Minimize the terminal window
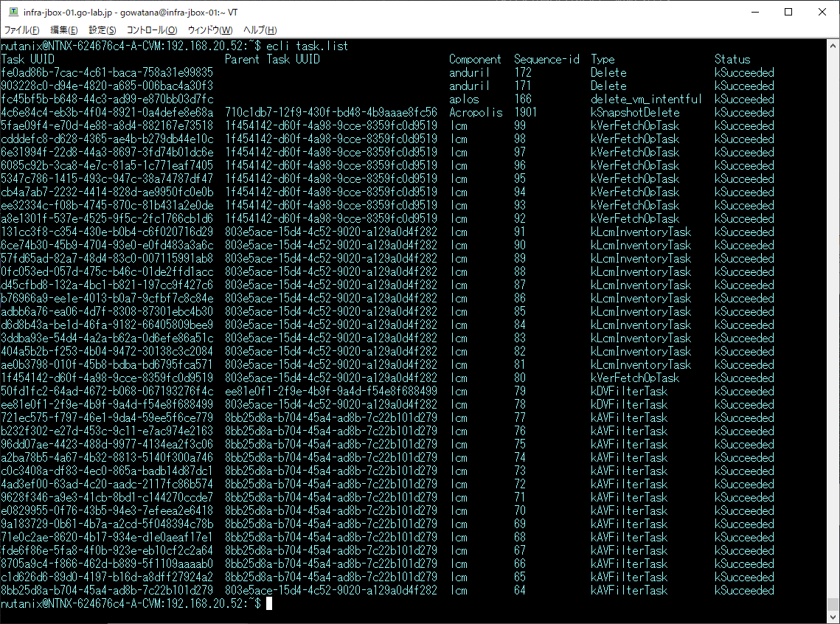This screenshot has height=624, width=840. point(755,12)
